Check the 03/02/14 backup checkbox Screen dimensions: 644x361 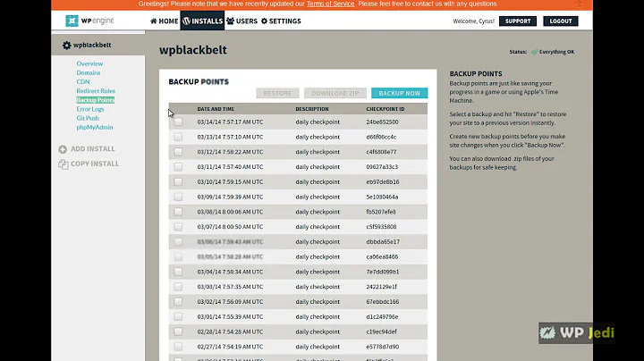178,301
